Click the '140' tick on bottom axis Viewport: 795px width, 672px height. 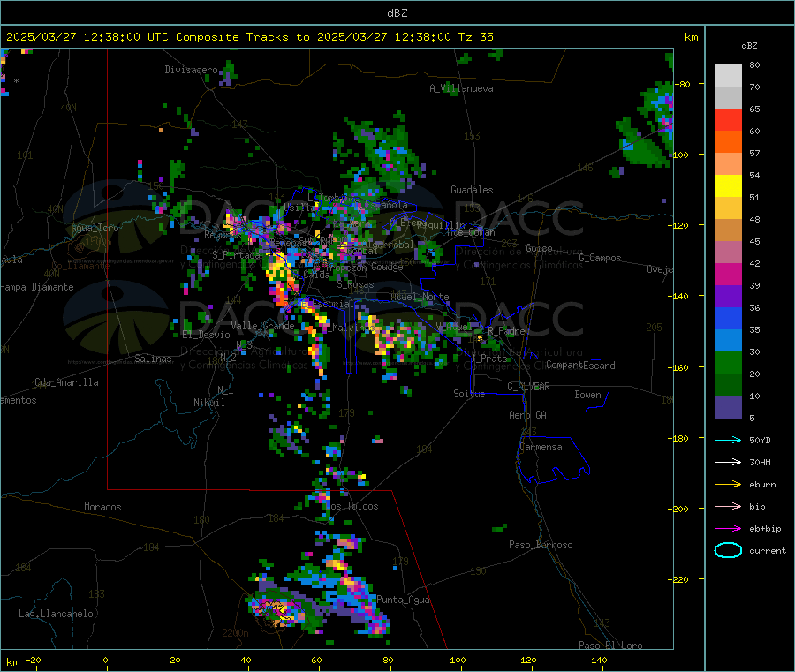tap(599, 660)
